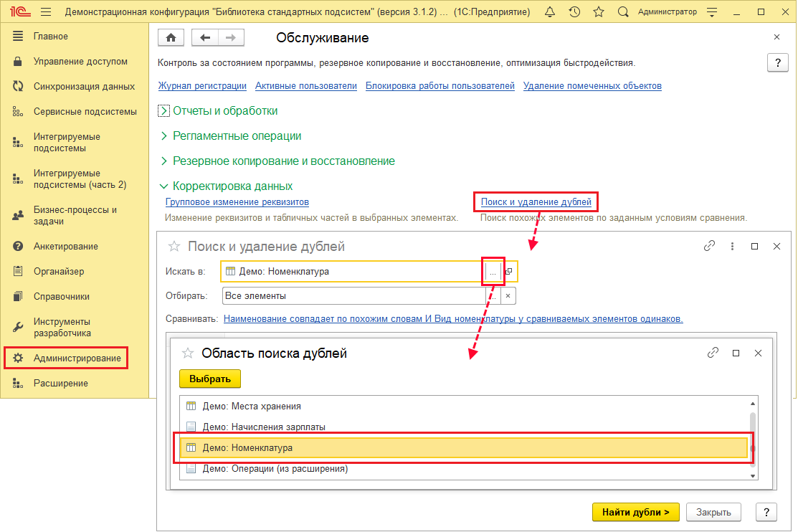Open Главное section in sidebar

coord(75,36)
